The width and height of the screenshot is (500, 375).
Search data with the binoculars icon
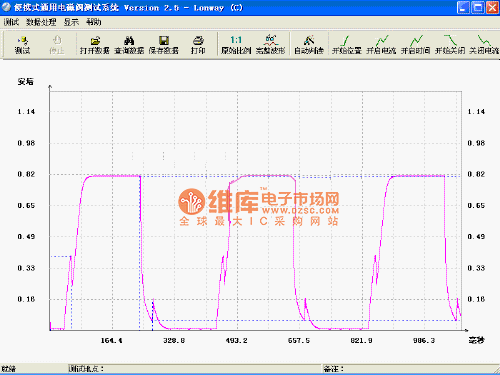click(129, 45)
